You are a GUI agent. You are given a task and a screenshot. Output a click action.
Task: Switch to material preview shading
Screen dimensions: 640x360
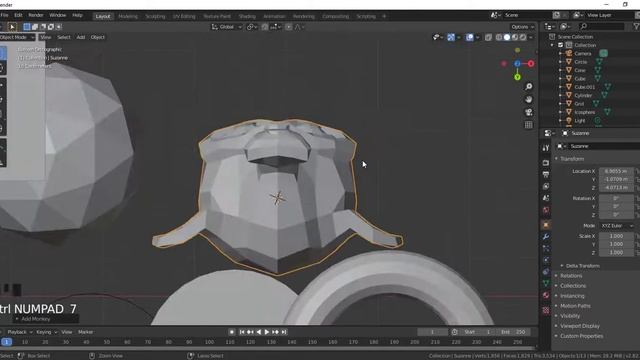point(515,38)
